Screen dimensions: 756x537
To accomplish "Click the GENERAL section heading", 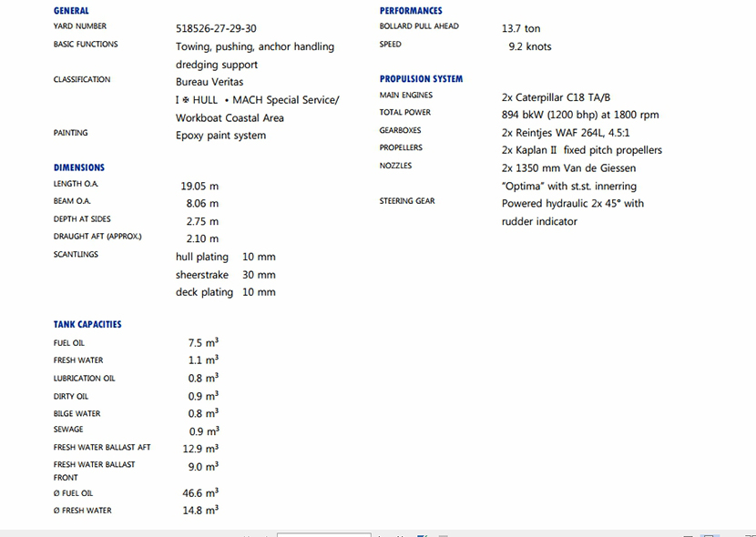I will tap(71, 11).
